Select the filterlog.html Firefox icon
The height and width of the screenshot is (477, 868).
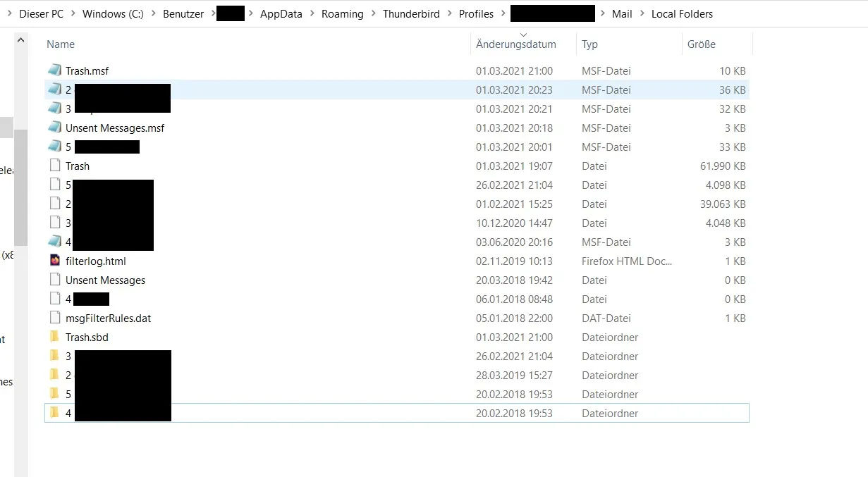pyautogui.click(x=55, y=261)
